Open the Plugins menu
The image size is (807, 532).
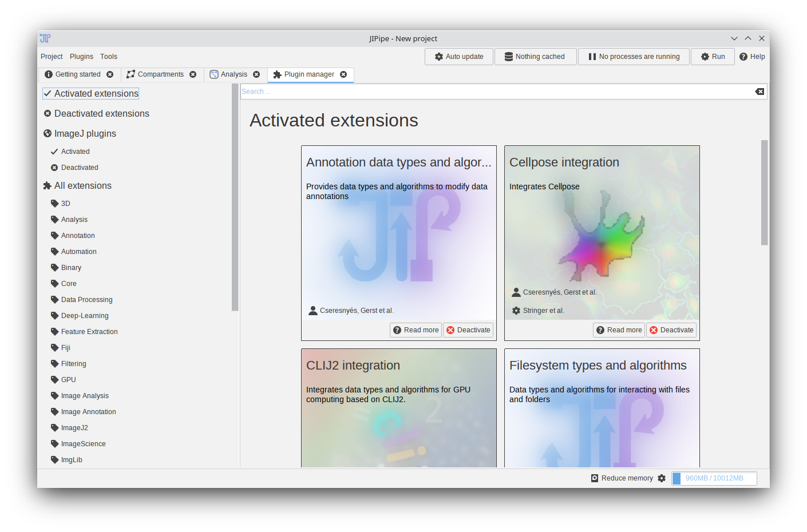[x=81, y=56]
